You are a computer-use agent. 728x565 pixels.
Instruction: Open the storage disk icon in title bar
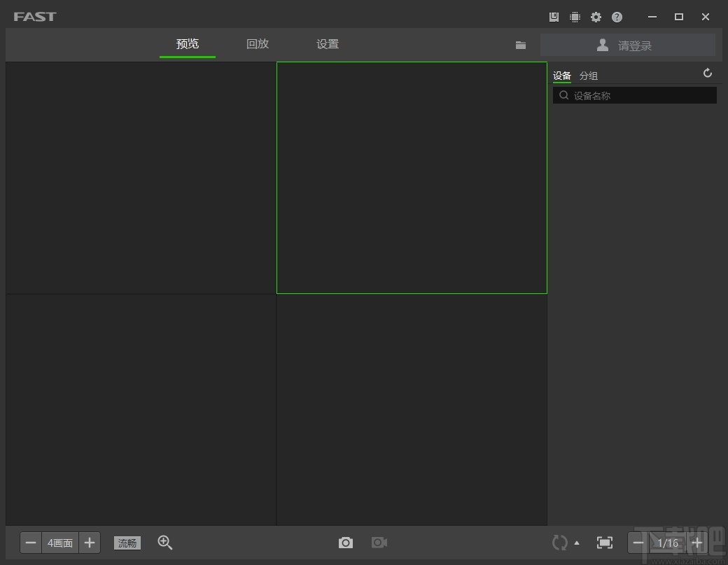point(554,18)
